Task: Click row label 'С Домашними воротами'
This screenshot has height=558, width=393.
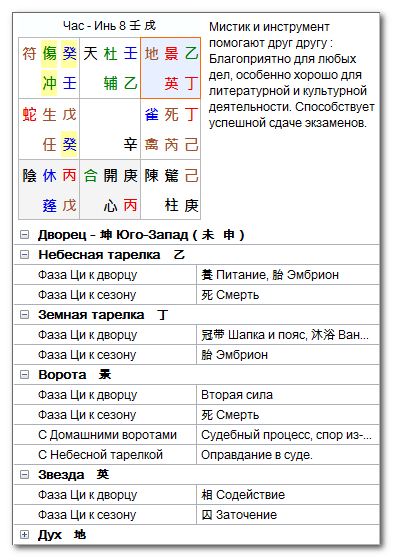Action: point(107,435)
